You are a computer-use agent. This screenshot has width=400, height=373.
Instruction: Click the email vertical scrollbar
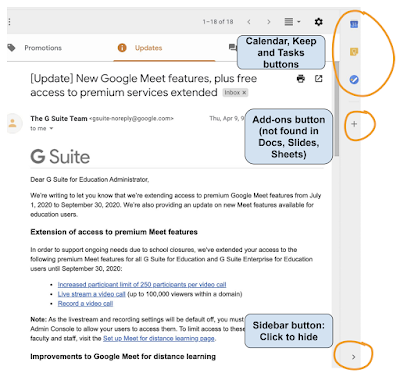pyautogui.click(x=337, y=108)
